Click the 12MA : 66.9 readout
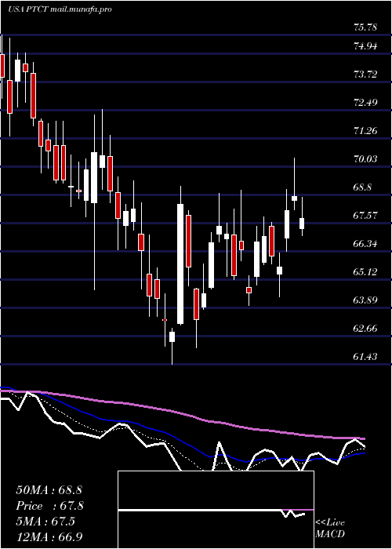392x549 pixels. click(49, 536)
